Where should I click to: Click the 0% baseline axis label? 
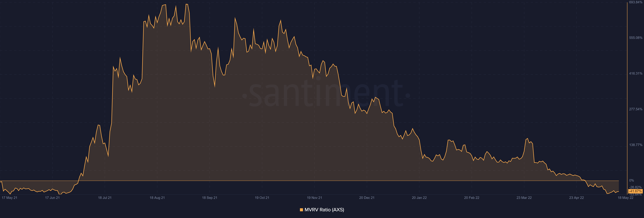coord(631,180)
